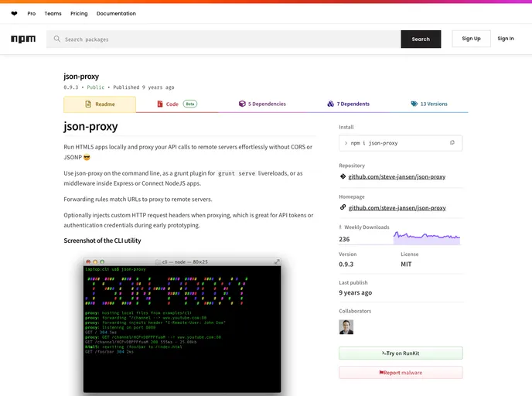This screenshot has height=396, width=532.
Task: Focus the Search packages input field
Action: [x=223, y=39]
